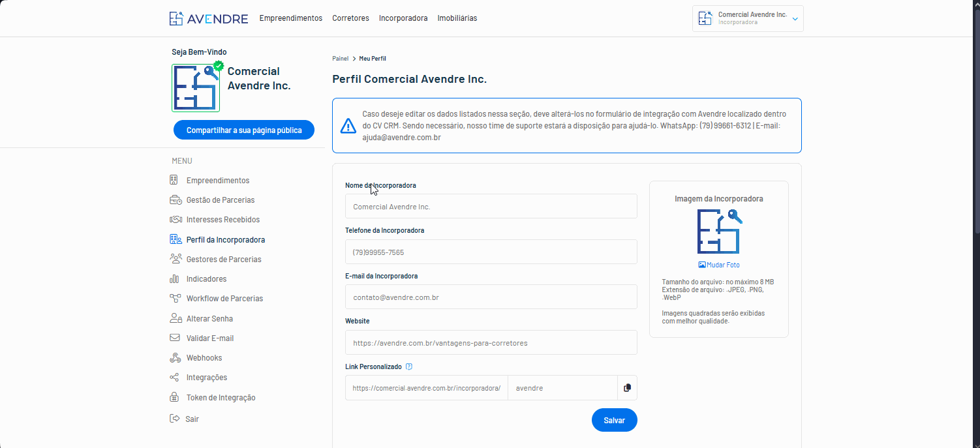Select Gestão de Parcerias menu item

click(x=221, y=200)
